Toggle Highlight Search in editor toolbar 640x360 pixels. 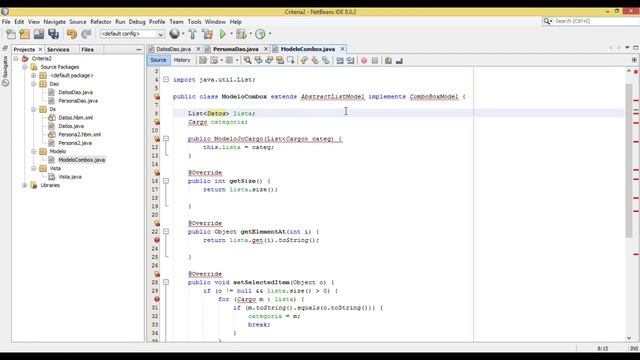tap(280, 60)
